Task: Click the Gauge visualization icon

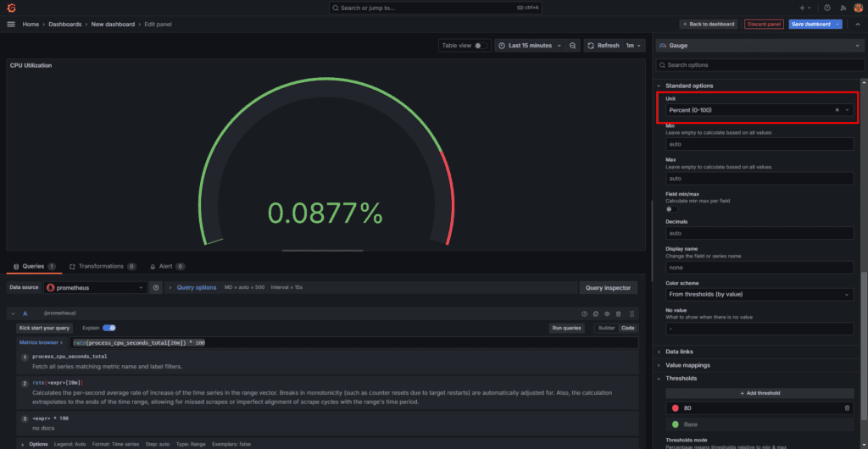Action: 663,46
